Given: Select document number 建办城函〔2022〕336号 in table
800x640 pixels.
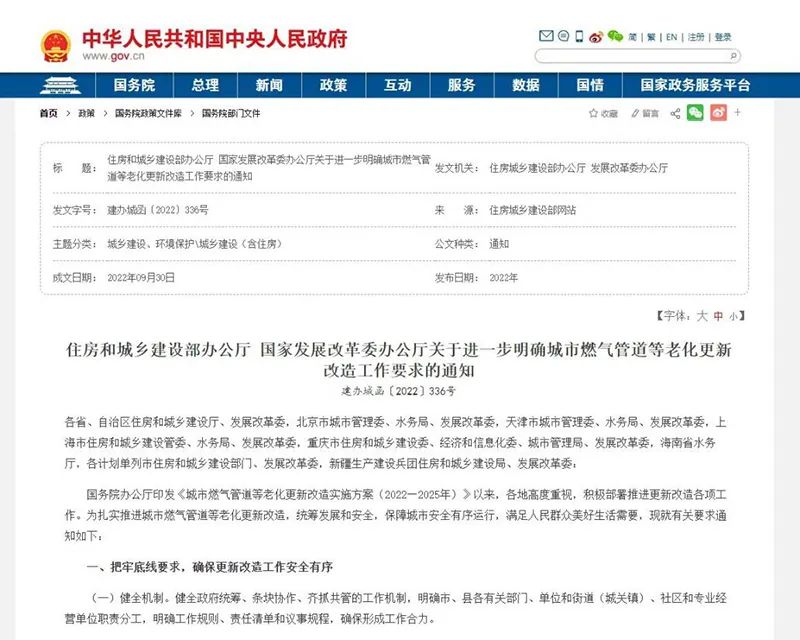Looking at the screenshot, I should point(158,210).
